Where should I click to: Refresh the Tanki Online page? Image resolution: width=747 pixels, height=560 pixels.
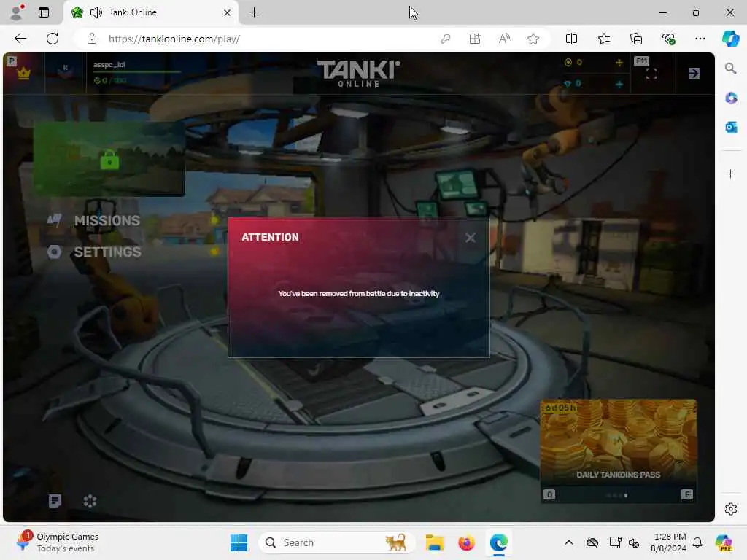[53, 39]
